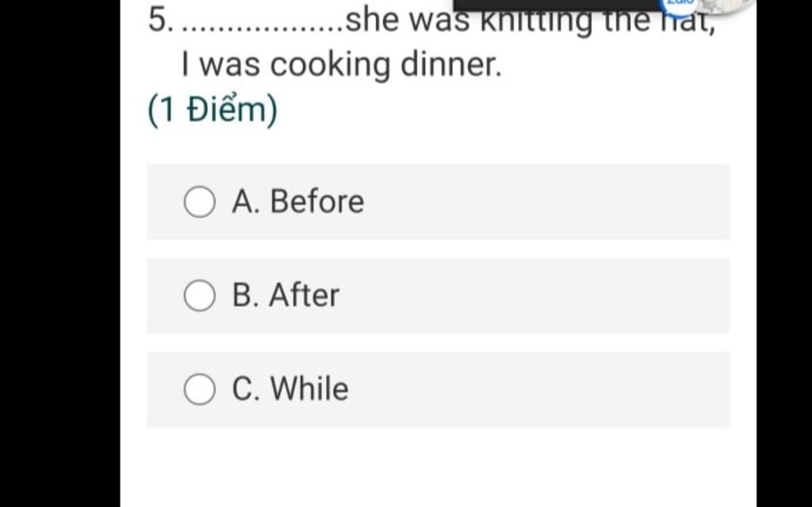Click the question number 5
The image size is (812, 507).
(160, 21)
